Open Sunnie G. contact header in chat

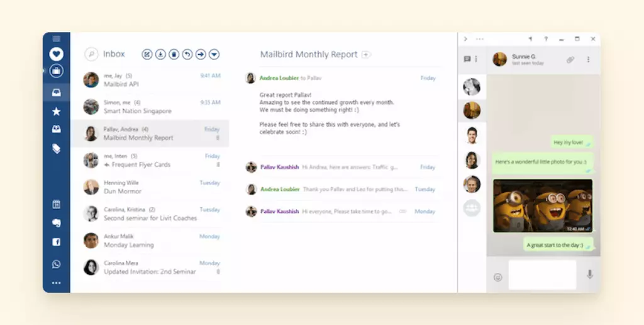click(519, 59)
